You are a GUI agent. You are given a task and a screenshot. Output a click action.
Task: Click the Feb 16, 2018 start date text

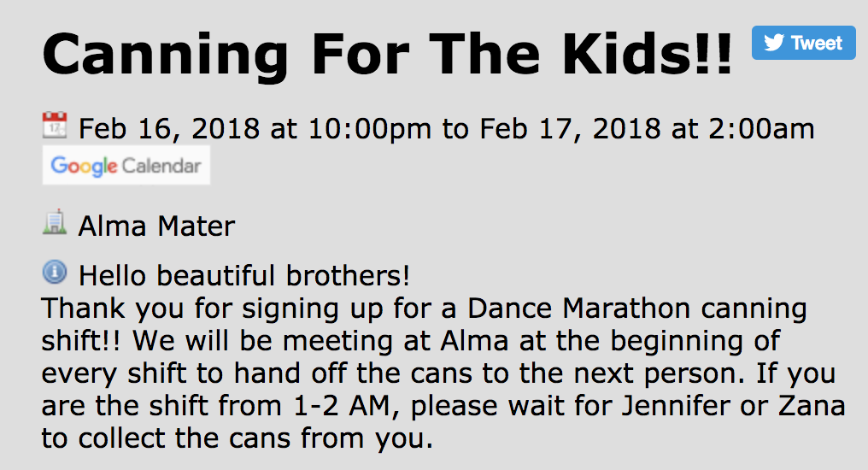169,129
